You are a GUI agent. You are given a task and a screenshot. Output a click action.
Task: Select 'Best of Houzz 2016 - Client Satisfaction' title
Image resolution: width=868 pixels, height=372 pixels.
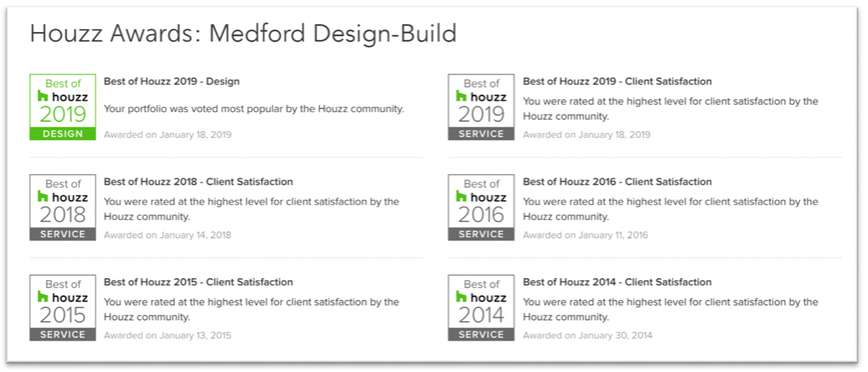pyautogui.click(x=617, y=182)
